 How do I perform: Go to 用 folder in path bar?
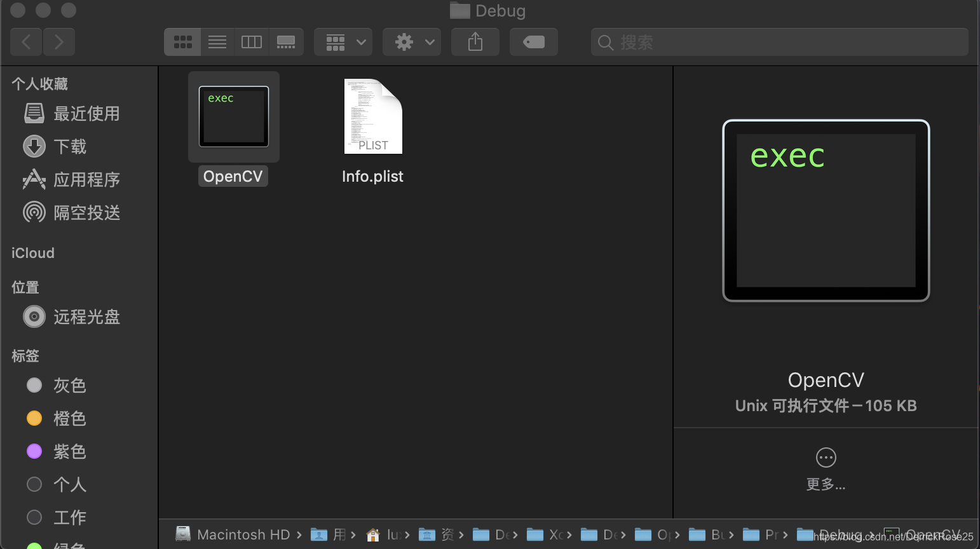(x=329, y=534)
